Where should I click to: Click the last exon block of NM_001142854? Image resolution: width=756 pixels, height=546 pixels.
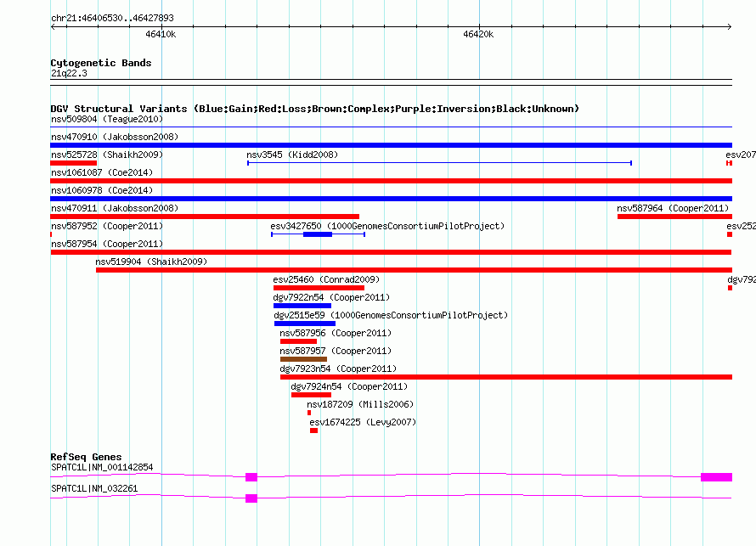[x=716, y=477]
